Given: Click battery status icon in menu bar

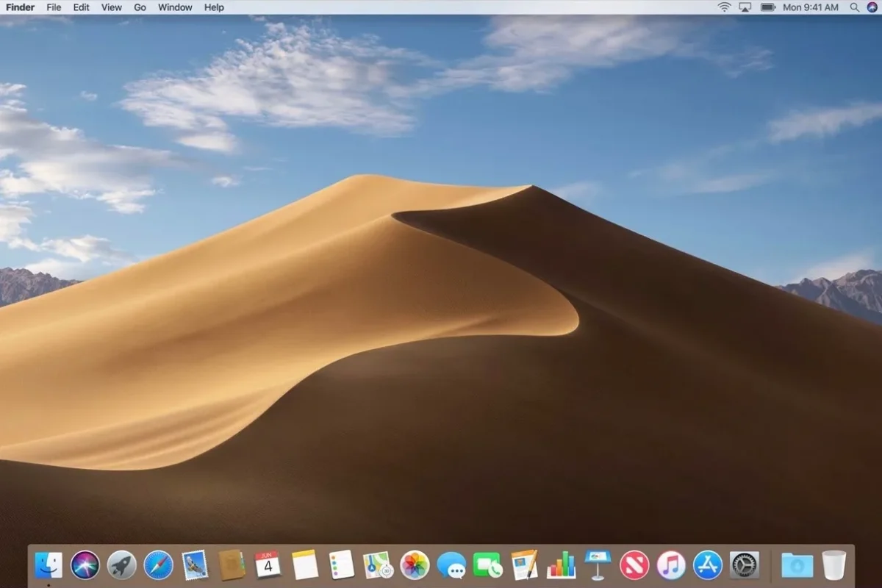Looking at the screenshot, I should point(768,7).
